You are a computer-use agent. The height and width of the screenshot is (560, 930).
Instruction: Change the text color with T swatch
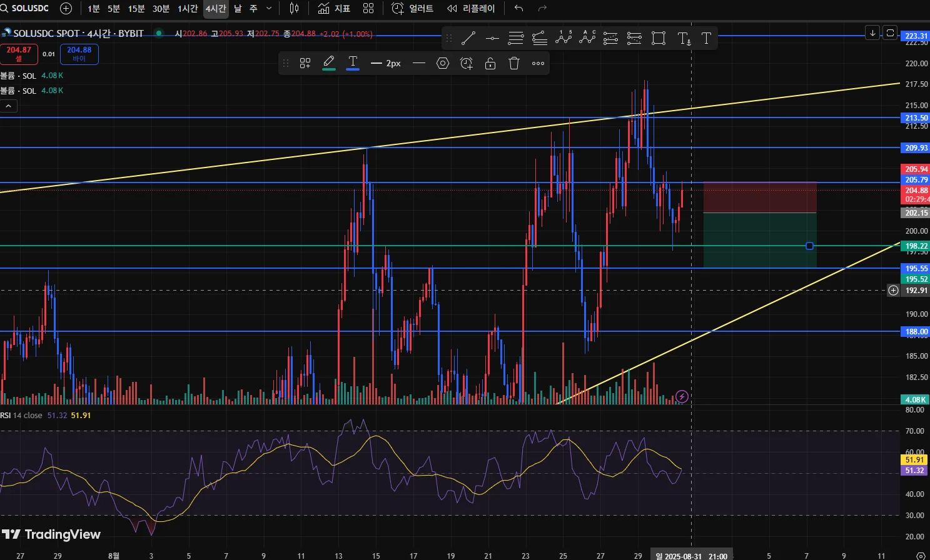tap(353, 63)
